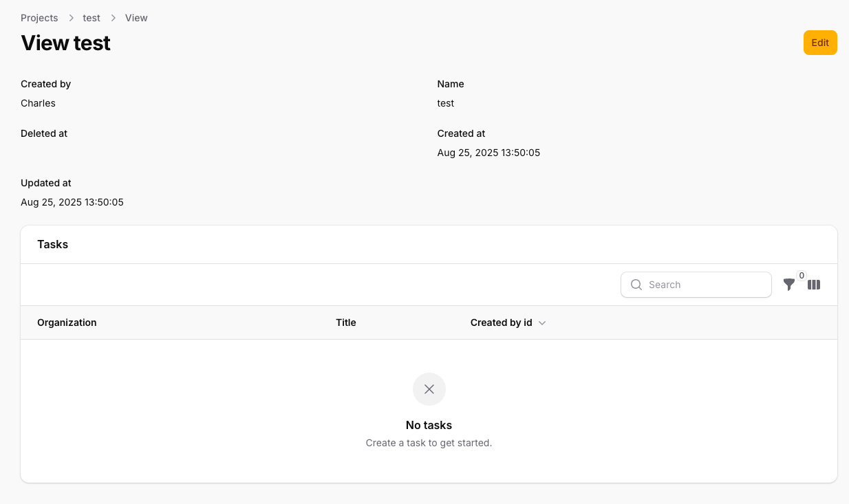This screenshot has height=504, width=849.
Task: Click the filter count badge showing 0
Action: (802, 276)
